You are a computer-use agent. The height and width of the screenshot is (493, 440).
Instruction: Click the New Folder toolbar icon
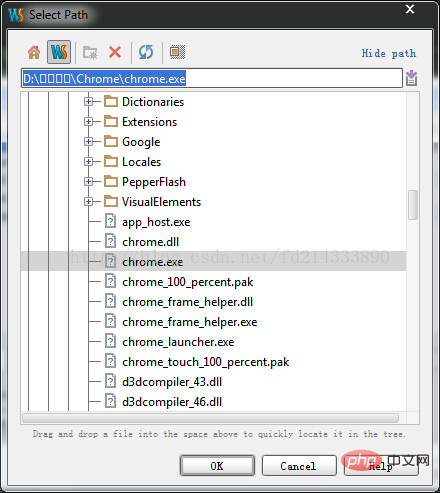(x=90, y=52)
